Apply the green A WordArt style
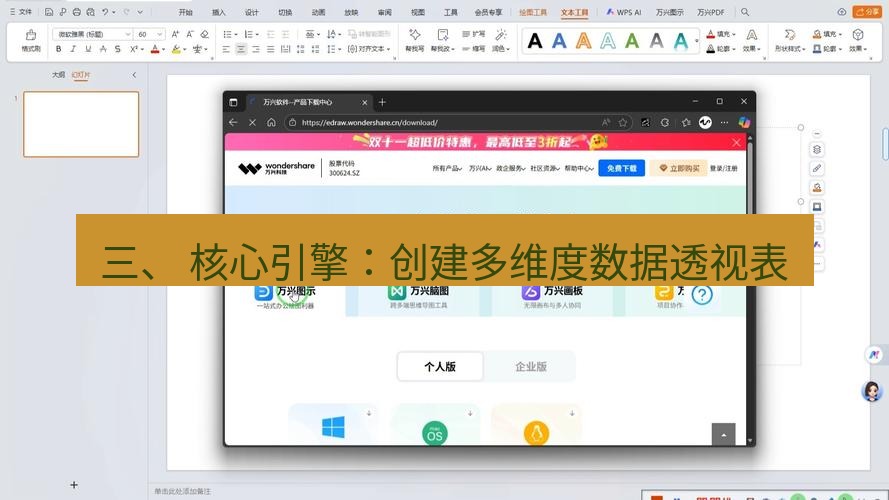The height and width of the screenshot is (500, 889). coord(632,41)
